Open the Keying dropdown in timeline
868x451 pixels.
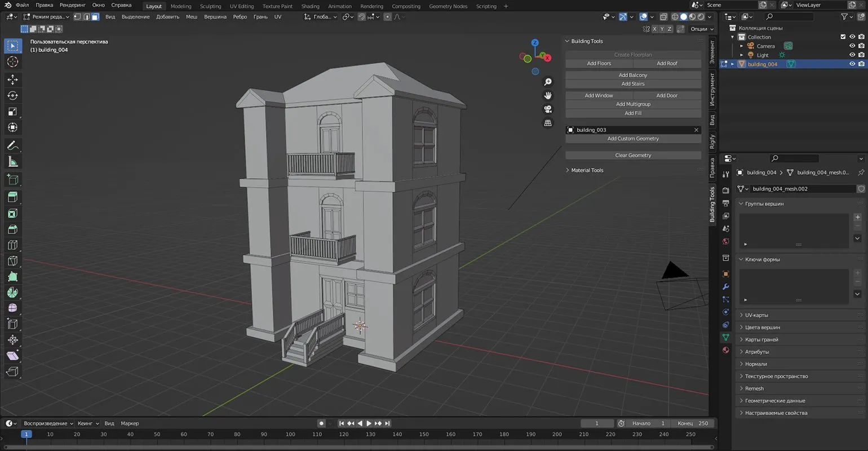click(x=88, y=423)
